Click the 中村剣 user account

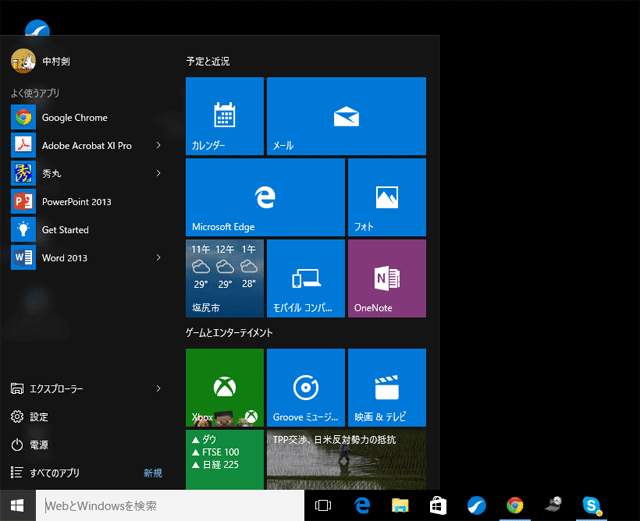pyautogui.click(x=55, y=61)
